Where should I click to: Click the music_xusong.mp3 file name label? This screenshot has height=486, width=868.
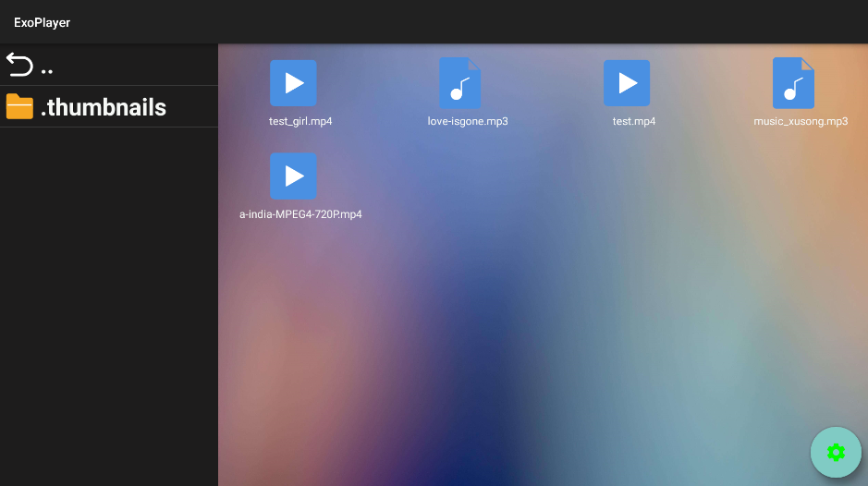point(801,121)
